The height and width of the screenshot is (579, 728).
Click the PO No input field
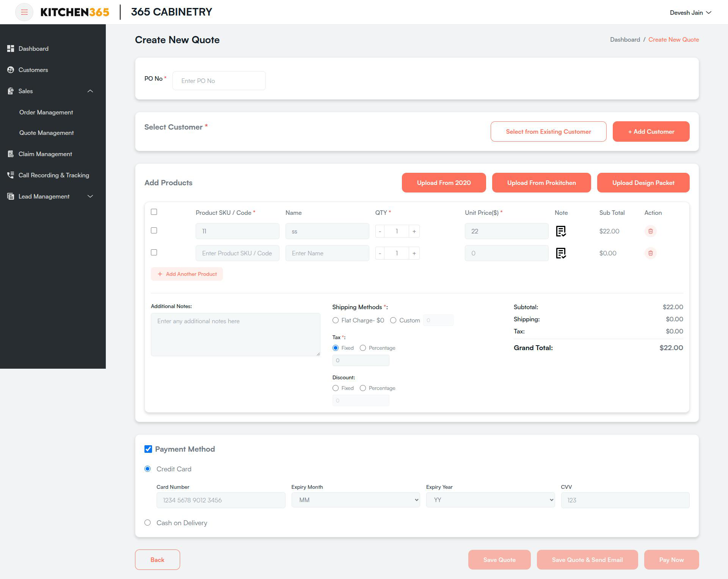point(219,81)
